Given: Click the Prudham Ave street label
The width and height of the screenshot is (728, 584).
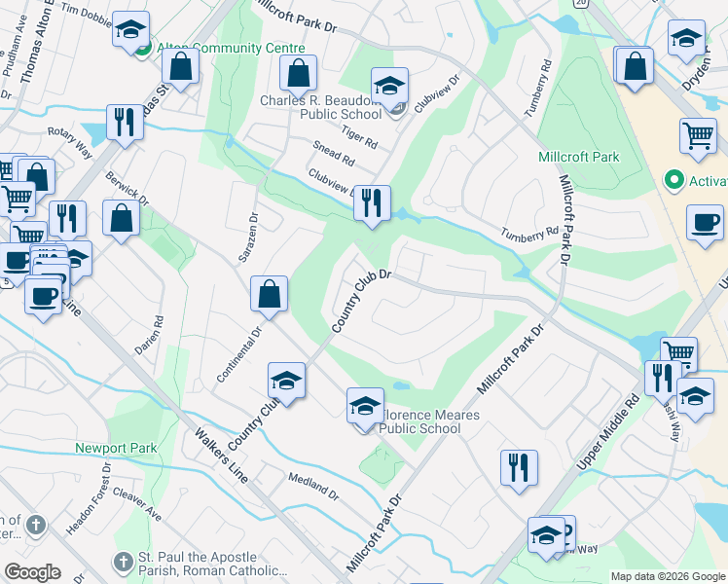Looking at the screenshot, I should coord(13,47).
